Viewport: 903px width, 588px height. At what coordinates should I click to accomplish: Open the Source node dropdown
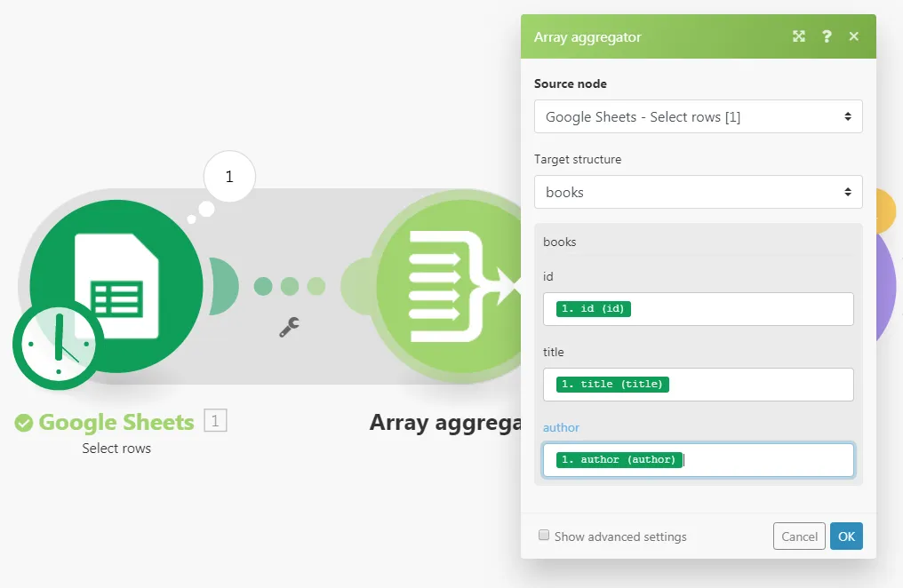tap(698, 116)
